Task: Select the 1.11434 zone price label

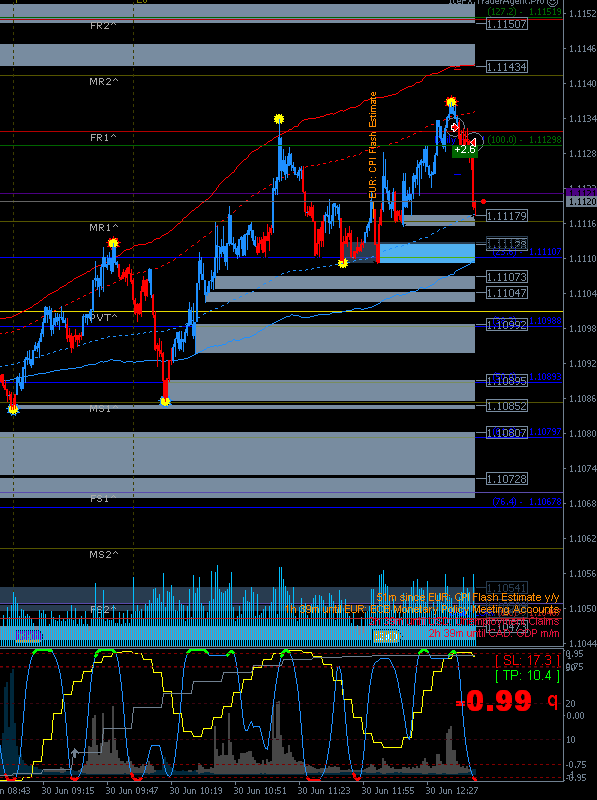Action: pos(507,67)
